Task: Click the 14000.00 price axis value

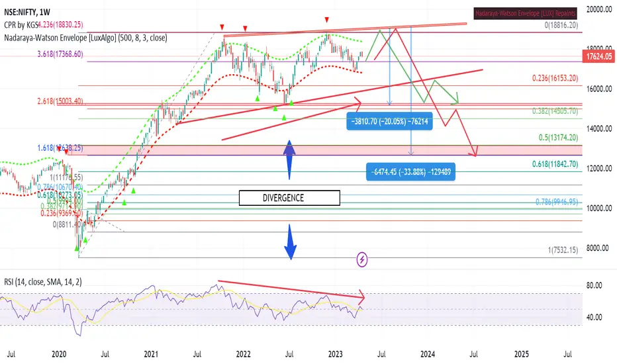Action: click(599, 128)
